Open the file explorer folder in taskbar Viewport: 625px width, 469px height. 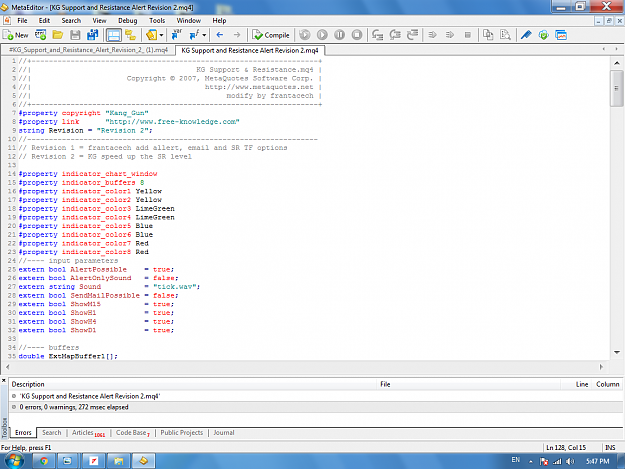118,461
